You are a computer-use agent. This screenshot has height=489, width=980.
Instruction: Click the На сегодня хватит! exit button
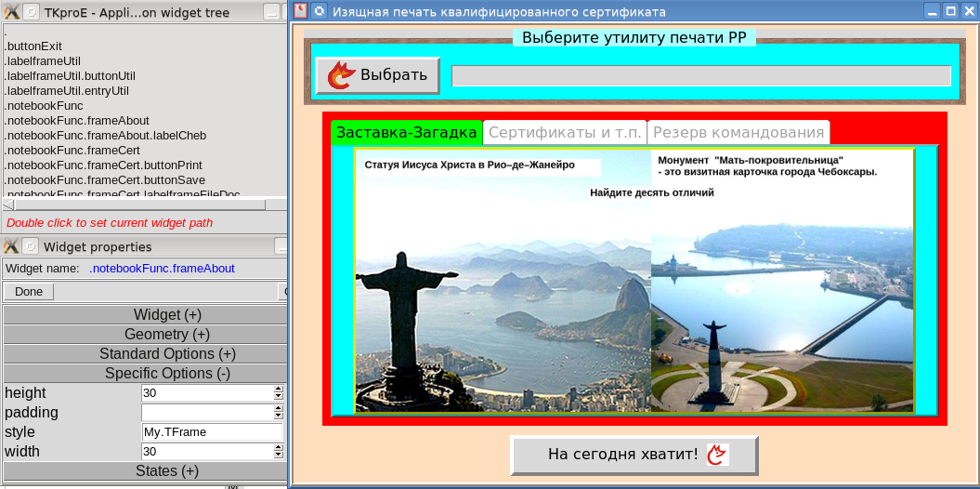pos(634,455)
